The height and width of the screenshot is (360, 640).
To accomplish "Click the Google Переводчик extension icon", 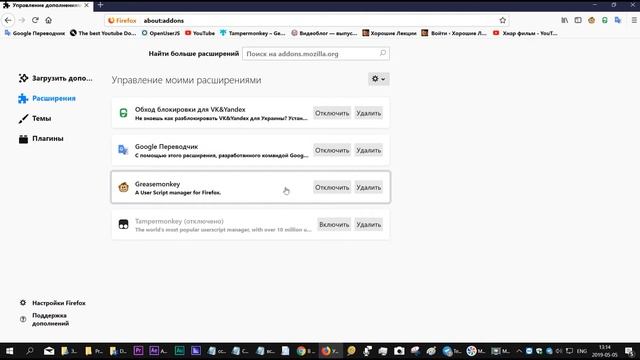I will 123,150.
